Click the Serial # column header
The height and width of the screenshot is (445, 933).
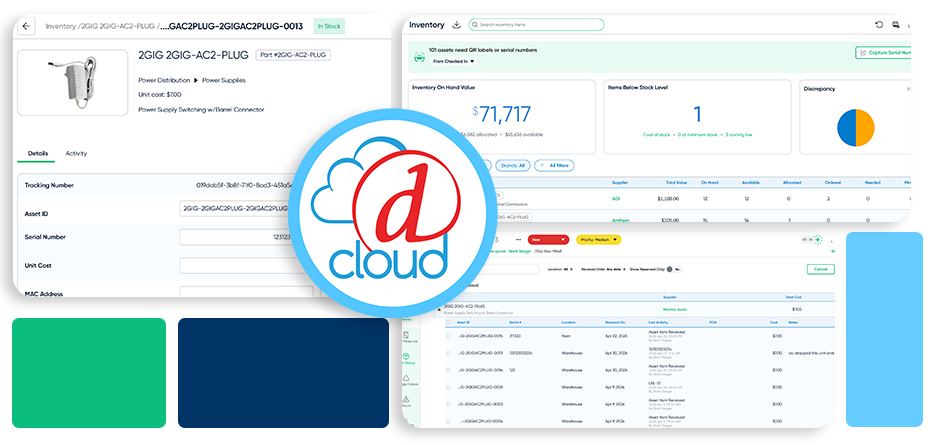coord(515,322)
